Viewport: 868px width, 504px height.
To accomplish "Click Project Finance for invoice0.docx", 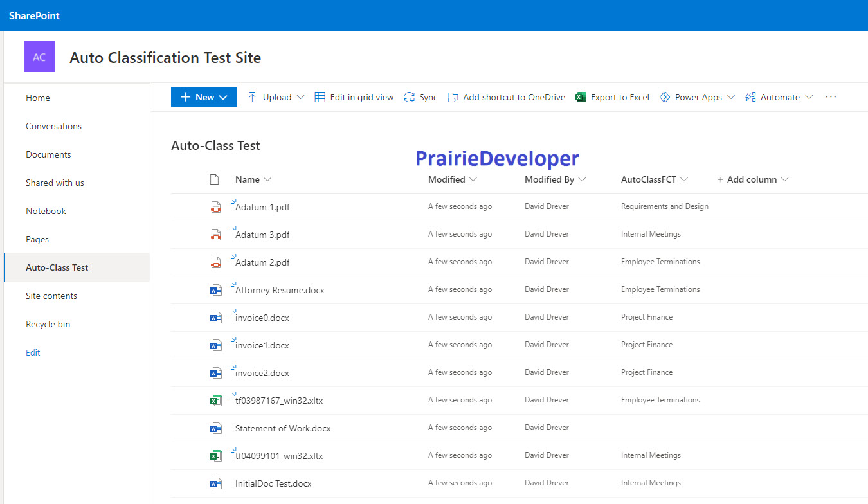I will click(x=647, y=317).
